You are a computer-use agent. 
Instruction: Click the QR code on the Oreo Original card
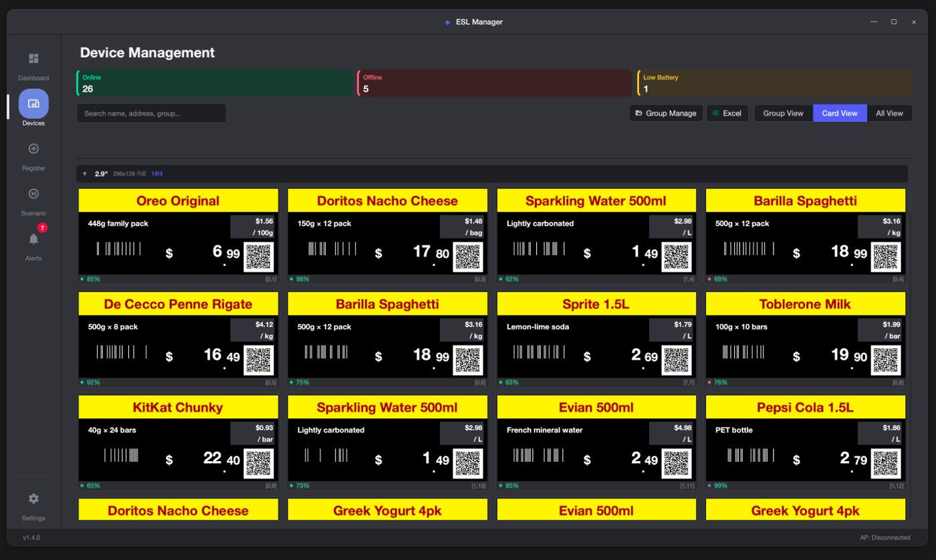click(x=259, y=257)
